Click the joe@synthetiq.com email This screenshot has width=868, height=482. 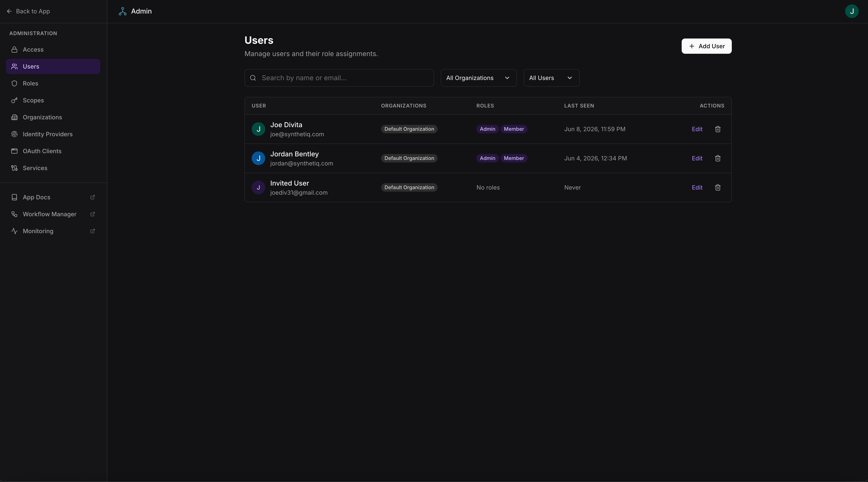coord(297,134)
